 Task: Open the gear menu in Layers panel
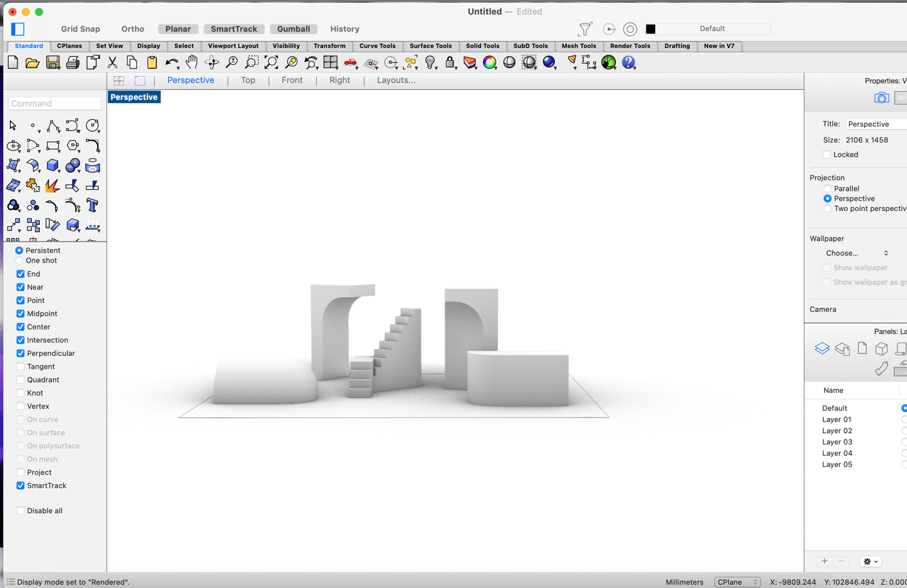(x=870, y=562)
